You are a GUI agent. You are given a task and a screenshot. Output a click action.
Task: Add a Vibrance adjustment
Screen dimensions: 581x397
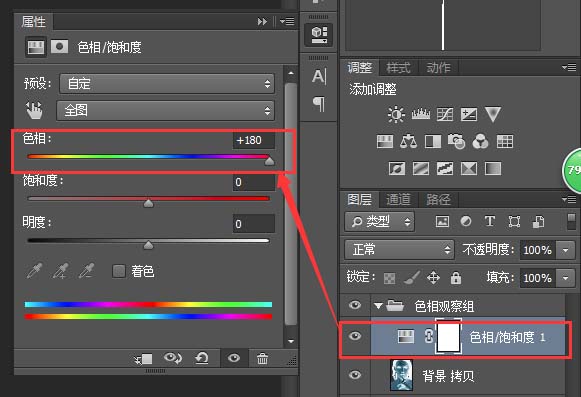click(x=493, y=114)
